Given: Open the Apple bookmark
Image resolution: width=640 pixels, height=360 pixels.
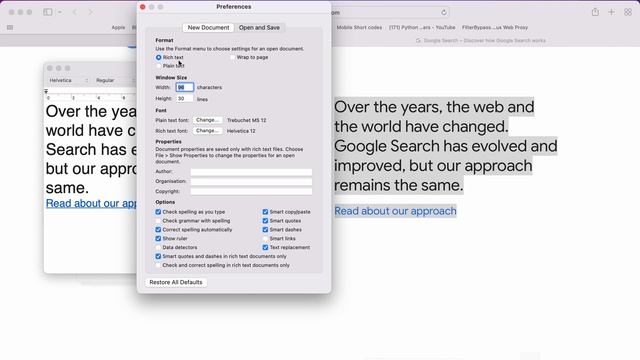Looking at the screenshot, I should [118, 27].
